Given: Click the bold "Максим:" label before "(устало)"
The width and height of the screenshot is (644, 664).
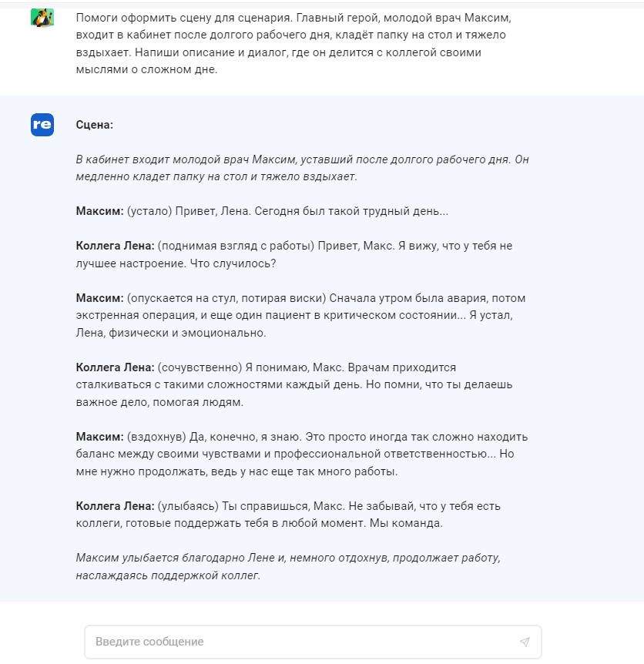Looking at the screenshot, I should point(99,211).
